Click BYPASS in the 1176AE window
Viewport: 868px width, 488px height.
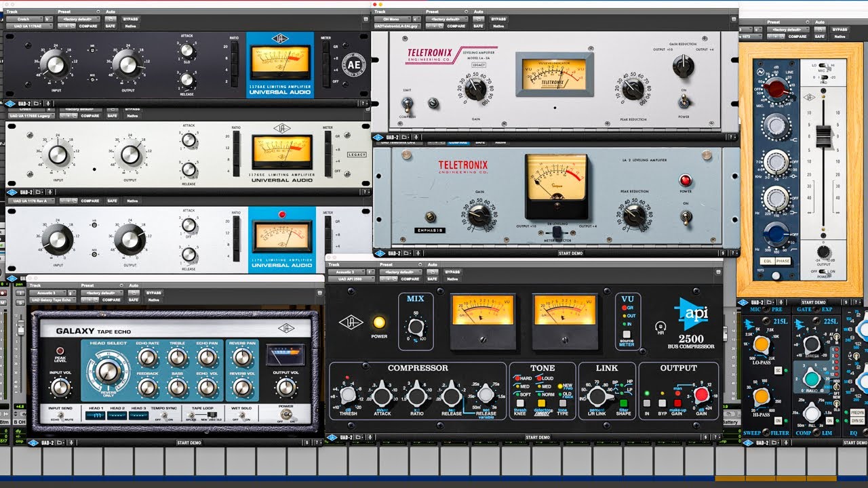click(x=130, y=19)
